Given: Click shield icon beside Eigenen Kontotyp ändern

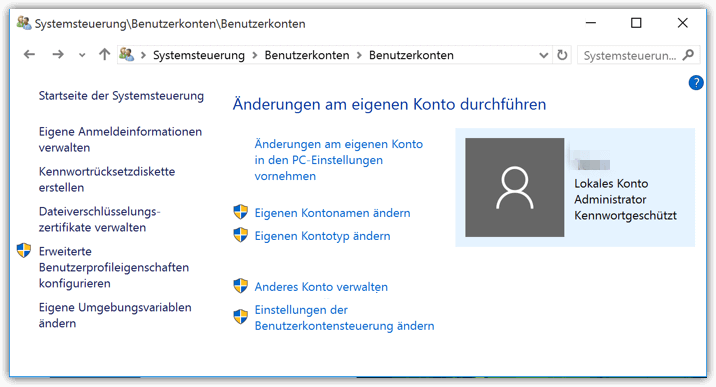Looking at the screenshot, I should (x=241, y=235).
